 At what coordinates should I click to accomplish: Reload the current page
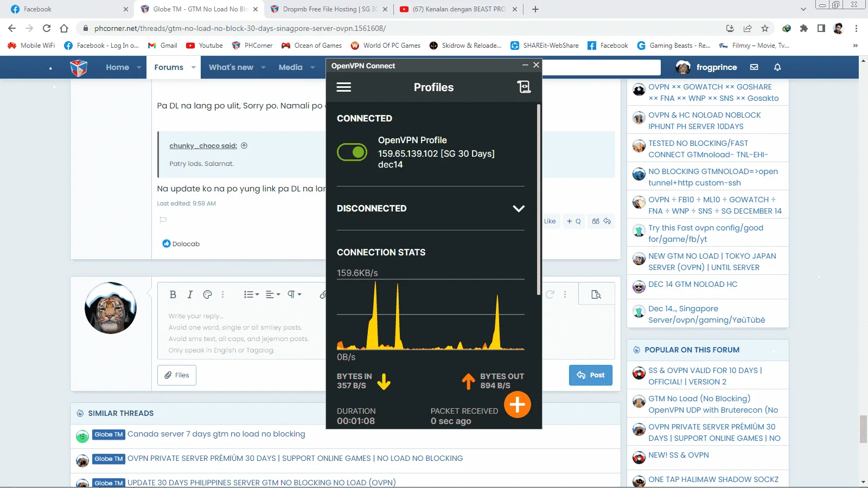click(x=47, y=28)
